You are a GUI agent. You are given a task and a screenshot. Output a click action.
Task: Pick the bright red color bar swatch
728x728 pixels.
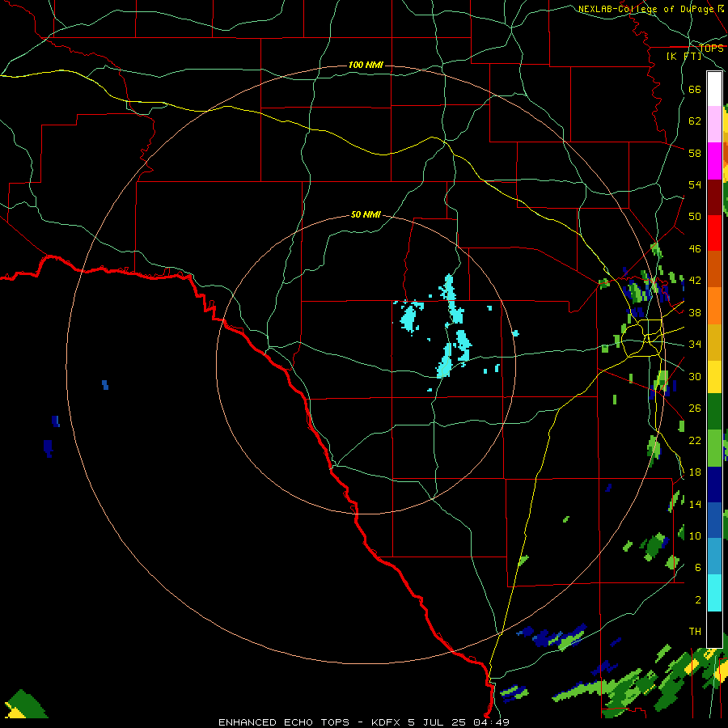(714, 233)
